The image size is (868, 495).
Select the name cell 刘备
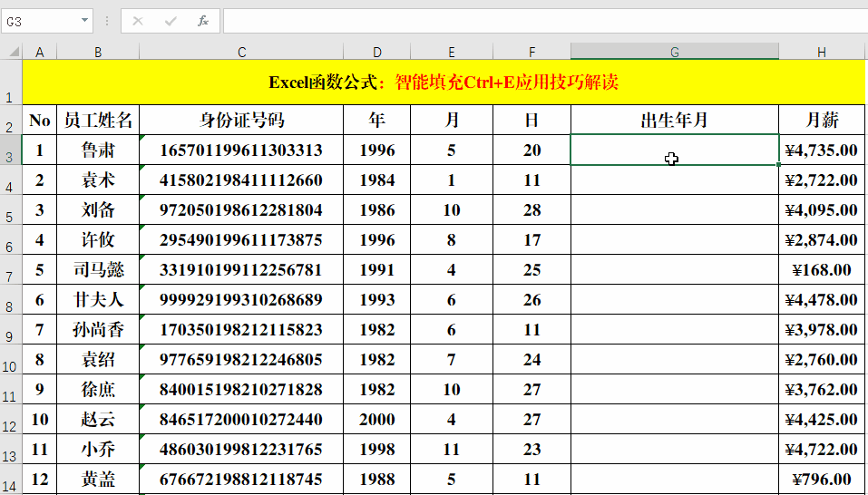98,209
